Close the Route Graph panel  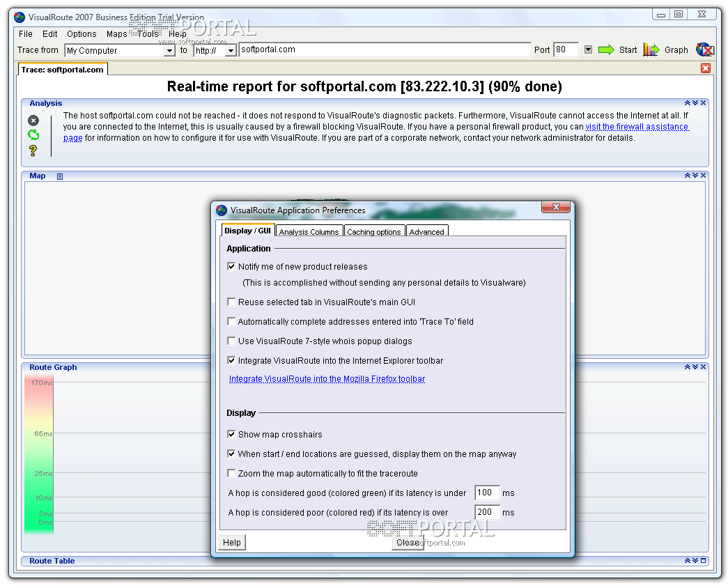(x=704, y=367)
